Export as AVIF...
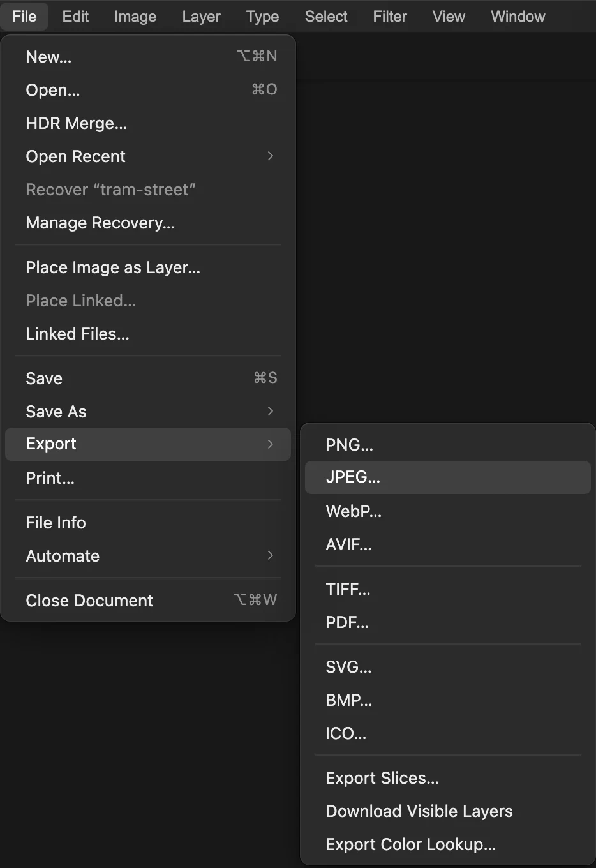 448,544
